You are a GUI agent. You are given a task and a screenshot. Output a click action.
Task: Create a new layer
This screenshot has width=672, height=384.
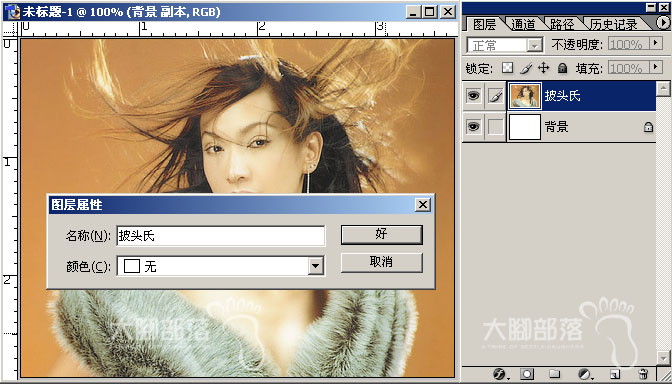pyautogui.click(x=615, y=374)
